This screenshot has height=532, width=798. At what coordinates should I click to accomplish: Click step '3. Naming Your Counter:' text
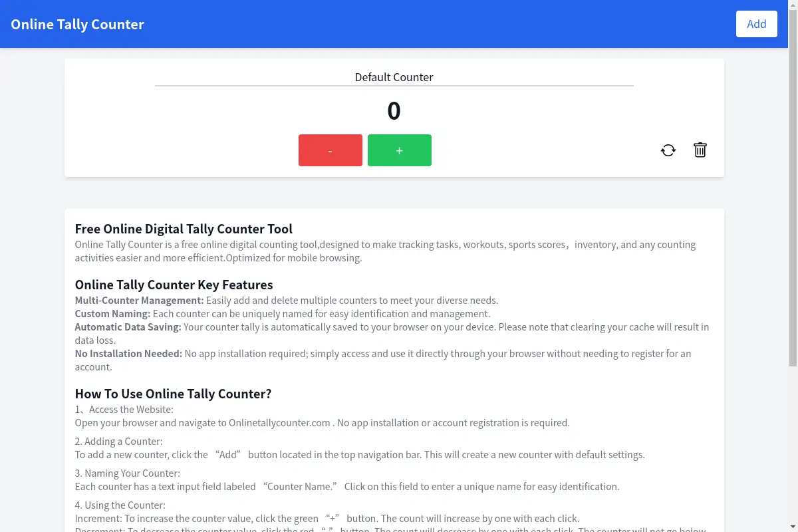(x=128, y=473)
